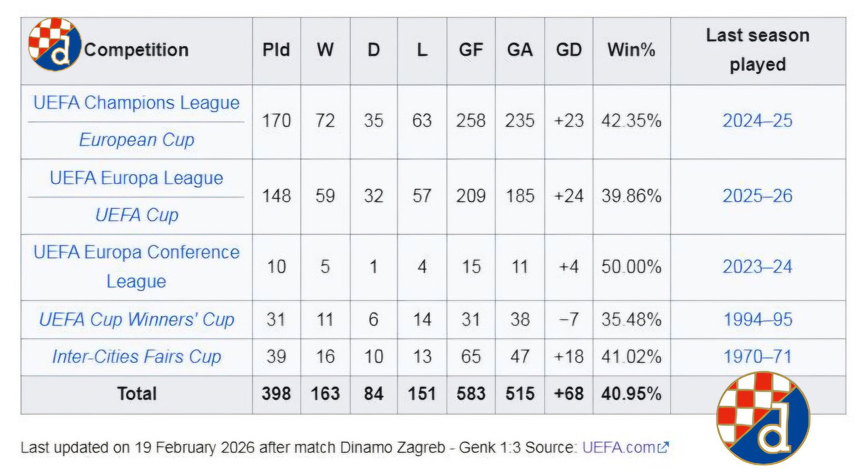The height and width of the screenshot is (472, 868).
Task: Click the 1970–71 season link
Action: coord(757,357)
